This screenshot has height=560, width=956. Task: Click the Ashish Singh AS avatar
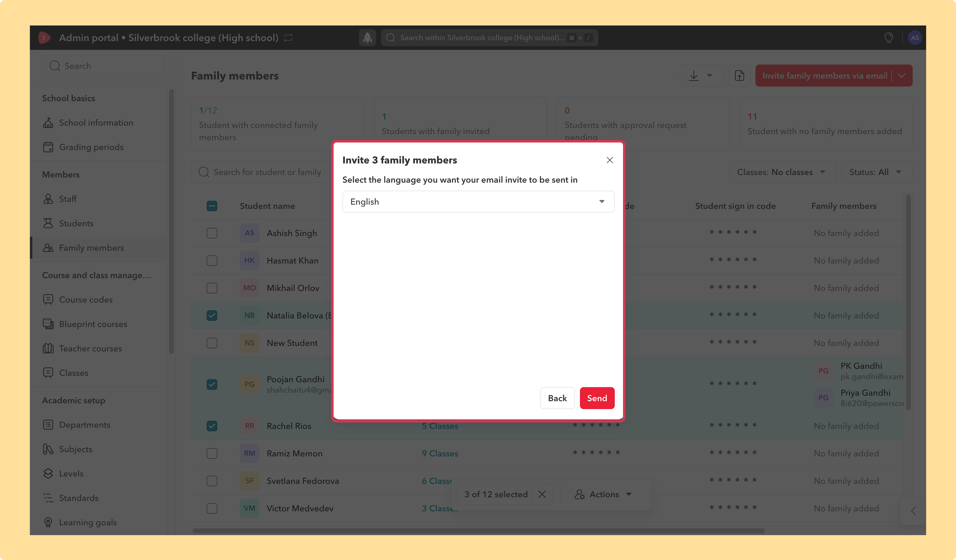click(x=249, y=233)
